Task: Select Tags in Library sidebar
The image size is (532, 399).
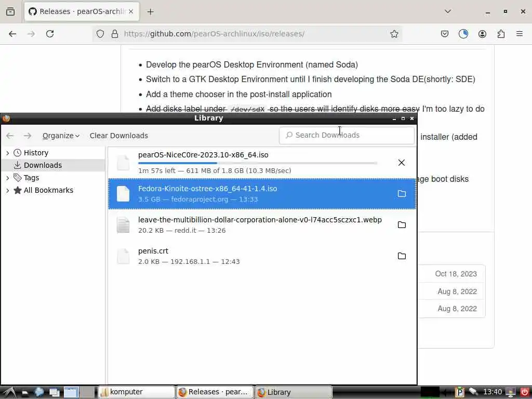Action: tap(31, 178)
